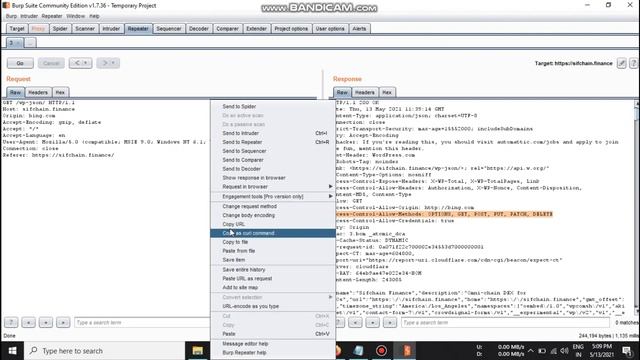This screenshot has height=360, width=640.
Task: Select 'Copy URL' from context menu
Action: (x=273, y=224)
